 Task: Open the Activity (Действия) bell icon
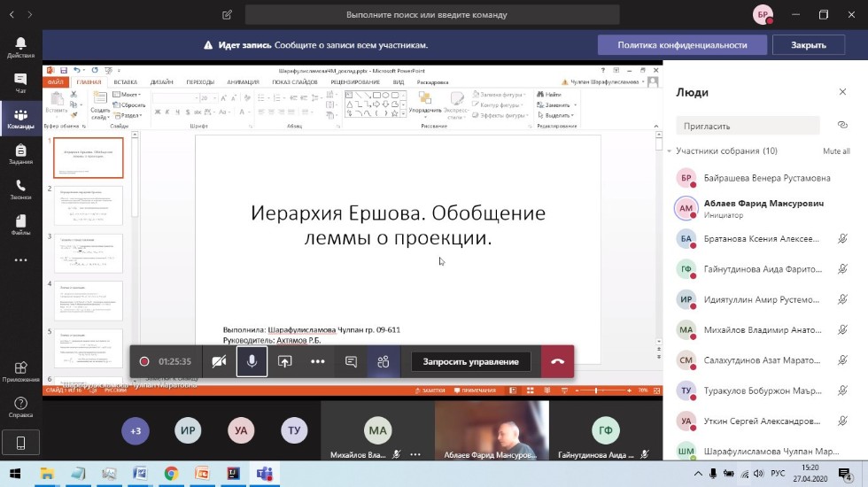(x=20, y=47)
